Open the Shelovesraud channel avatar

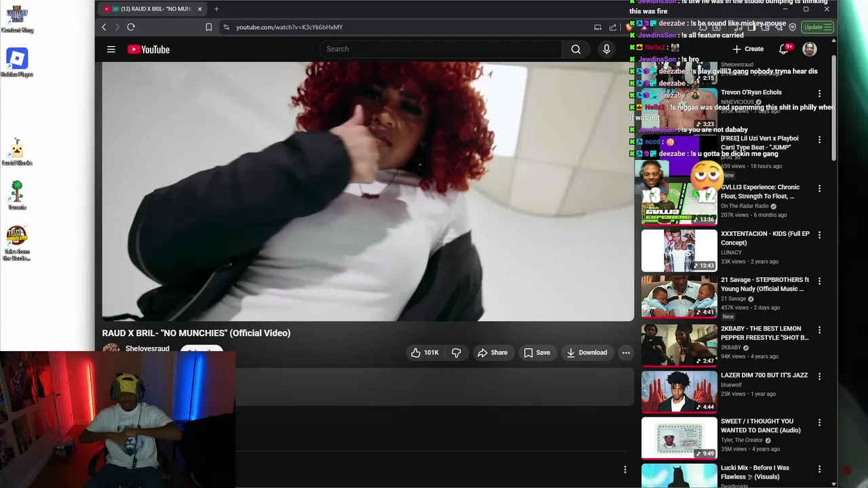tap(111, 348)
